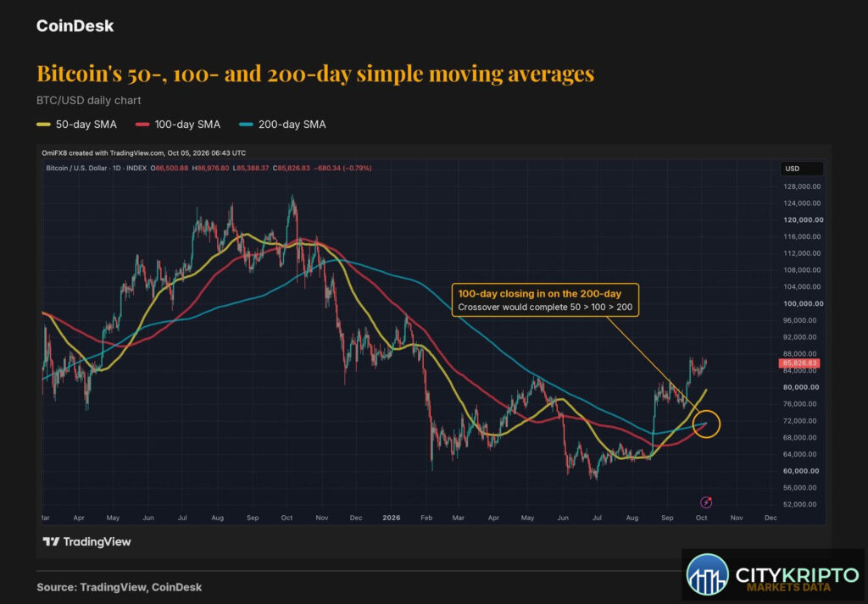Viewport: 868px width, 604px height.
Task: Click the "100-day SMA" legend label
Action: pyautogui.click(x=187, y=125)
